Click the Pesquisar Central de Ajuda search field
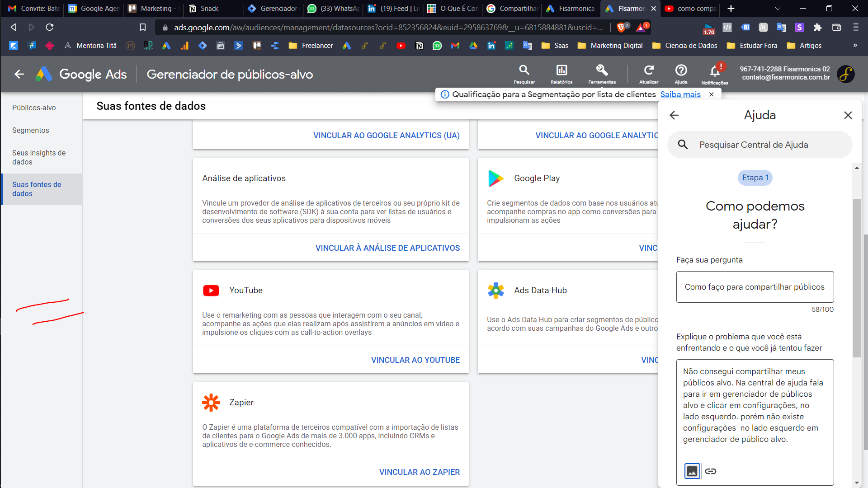Viewport: 868px width, 488px height. pyautogui.click(x=759, y=145)
